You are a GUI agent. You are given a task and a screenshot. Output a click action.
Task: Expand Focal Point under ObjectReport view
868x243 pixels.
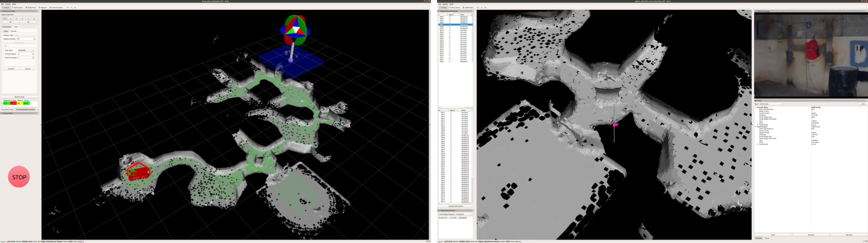click(x=758, y=144)
